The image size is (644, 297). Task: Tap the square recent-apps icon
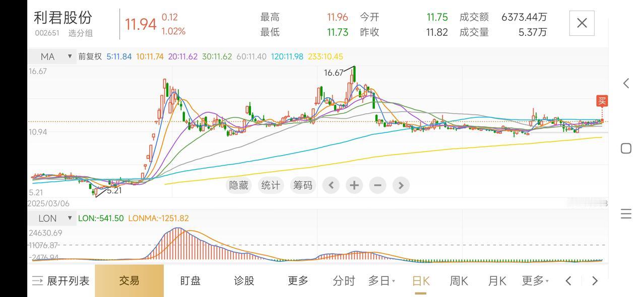click(625, 148)
